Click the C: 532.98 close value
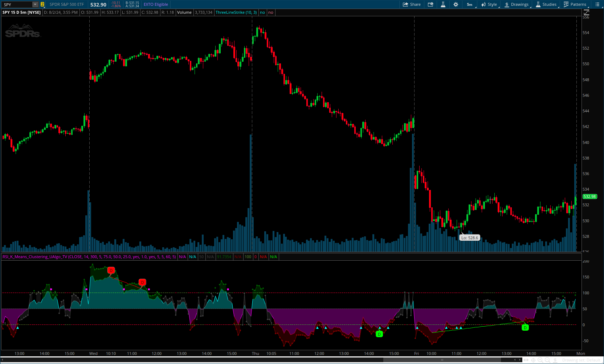 [150, 12]
